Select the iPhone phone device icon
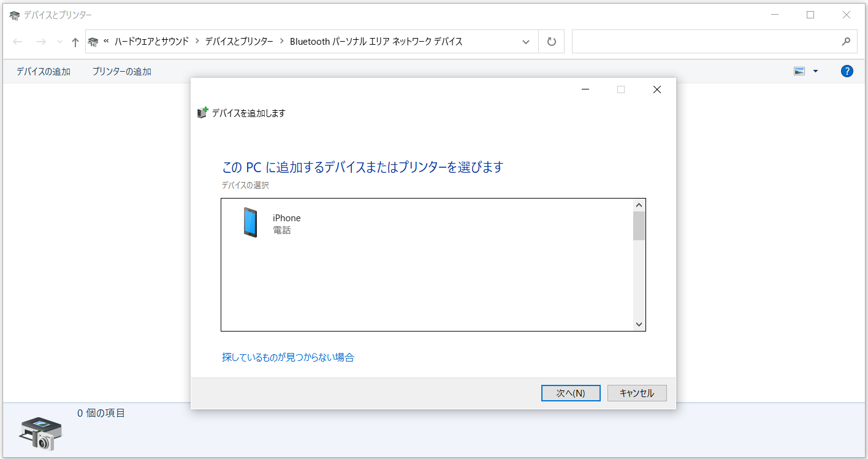Viewport: 868px width, 459px height. pyautogui.click(x=250, y=222)
